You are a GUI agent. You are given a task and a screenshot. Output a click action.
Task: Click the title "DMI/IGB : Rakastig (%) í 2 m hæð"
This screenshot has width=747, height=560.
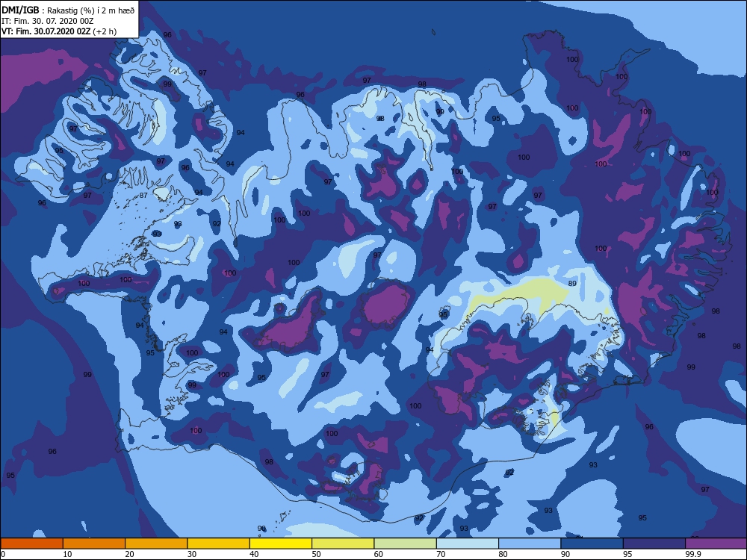68,10
